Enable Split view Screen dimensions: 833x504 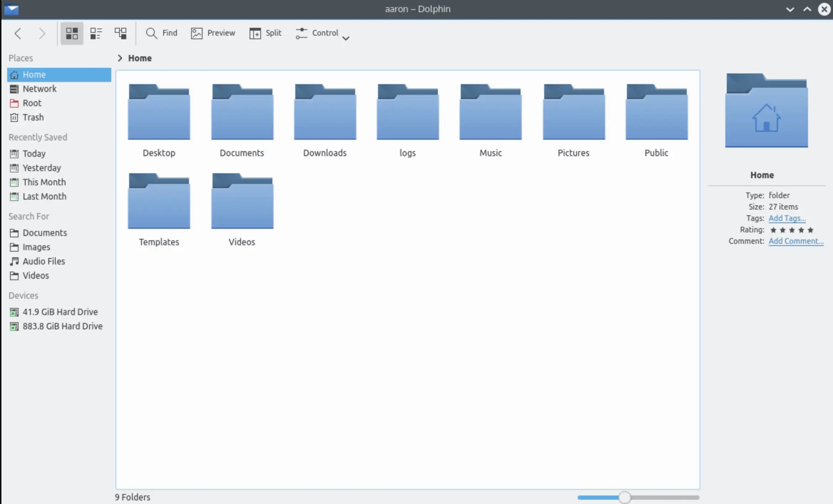tap(265, 33)
